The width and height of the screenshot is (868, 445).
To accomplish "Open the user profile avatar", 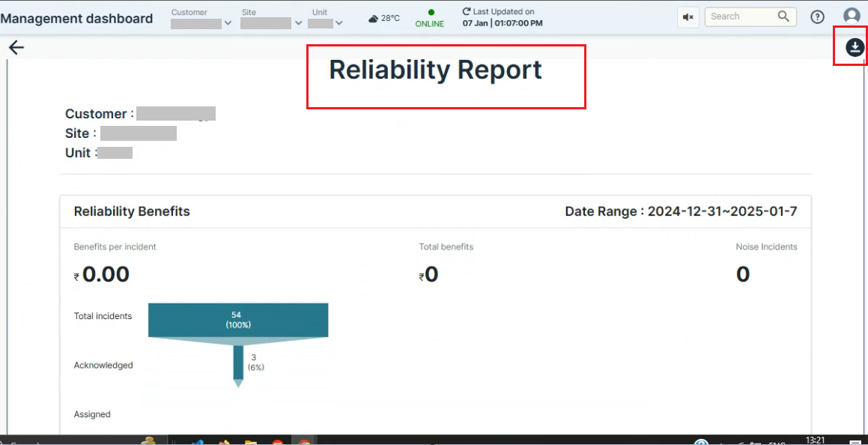I will pos(852,16).
